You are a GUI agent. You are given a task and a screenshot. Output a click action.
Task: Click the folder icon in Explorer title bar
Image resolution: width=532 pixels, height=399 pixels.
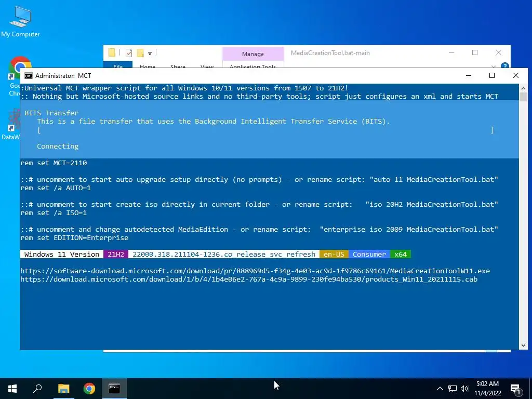coord(112,52)
